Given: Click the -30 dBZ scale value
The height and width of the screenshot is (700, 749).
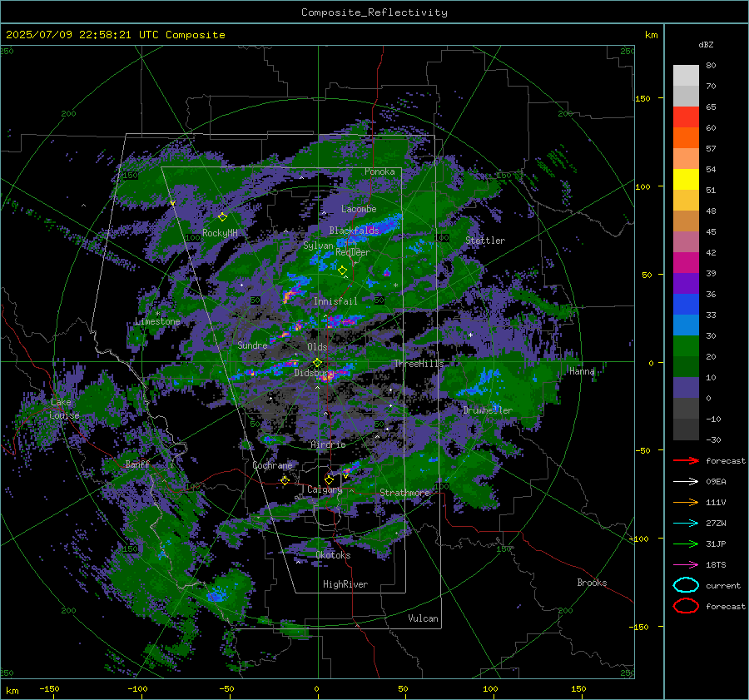Looking at the screenshot, I should [713, 439].
